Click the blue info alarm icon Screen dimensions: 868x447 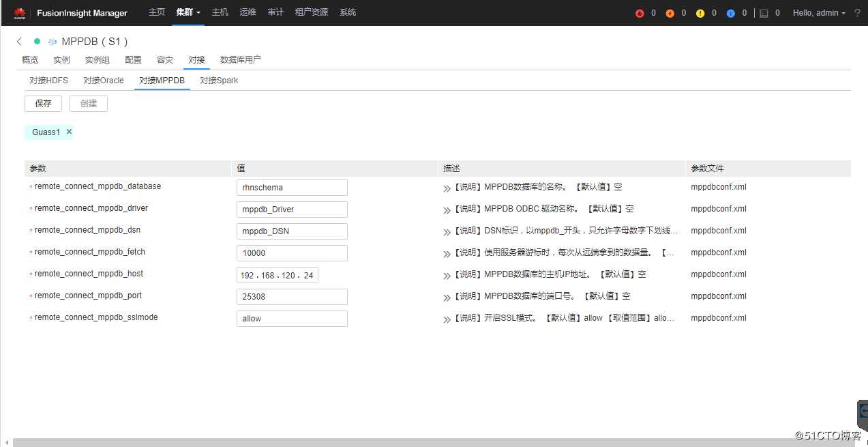[x=730, y=14]
